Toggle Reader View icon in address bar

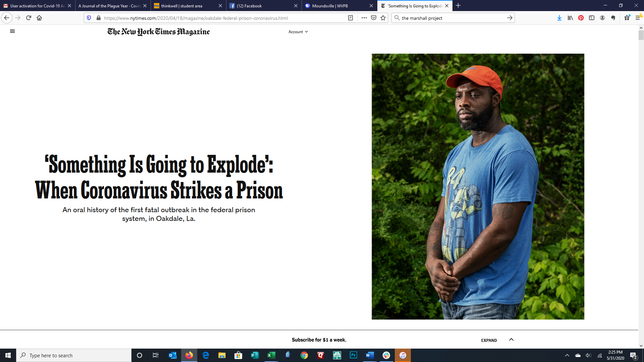pyautogui.click(x=351, y=18)
